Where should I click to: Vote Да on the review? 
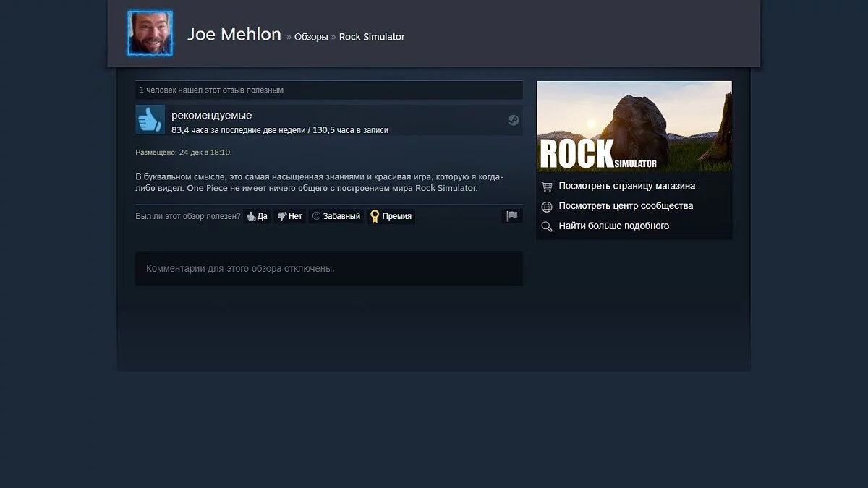click(257, 216)
